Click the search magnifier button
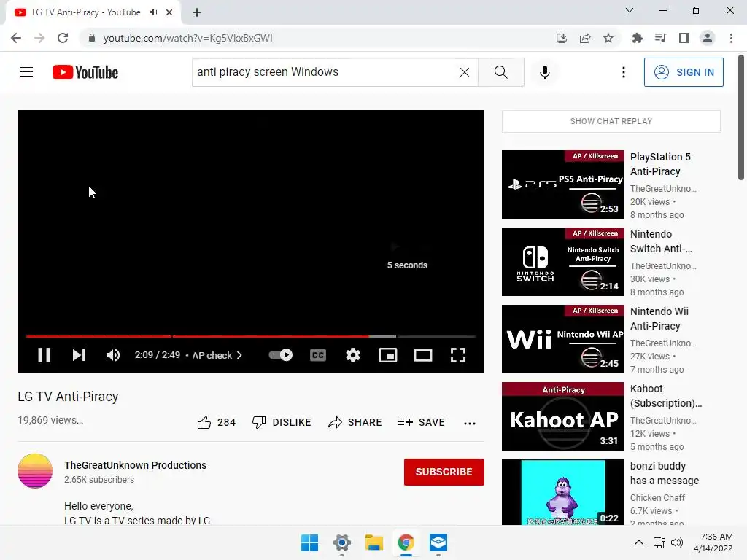Screen dimensions: 747x560 [x=500, y=72]
